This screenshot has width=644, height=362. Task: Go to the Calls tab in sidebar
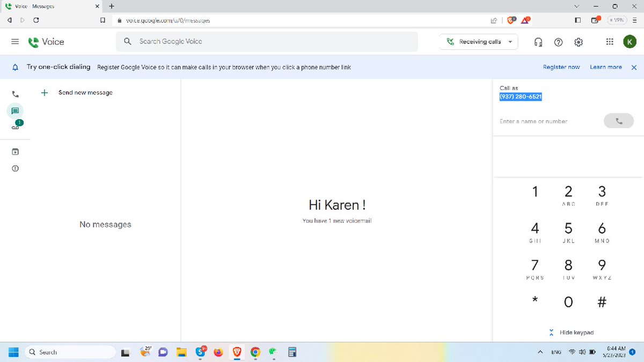15,94
